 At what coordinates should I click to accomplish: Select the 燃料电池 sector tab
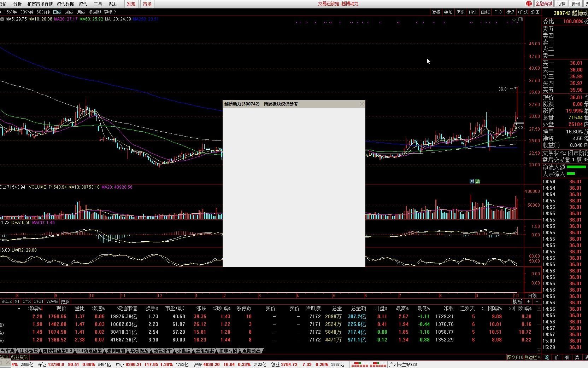(x=116, y=351)
